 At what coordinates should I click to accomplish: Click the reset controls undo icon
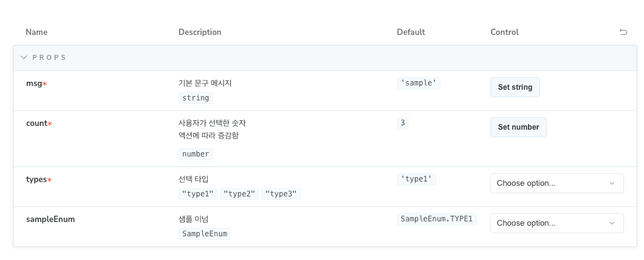[623, 32]
